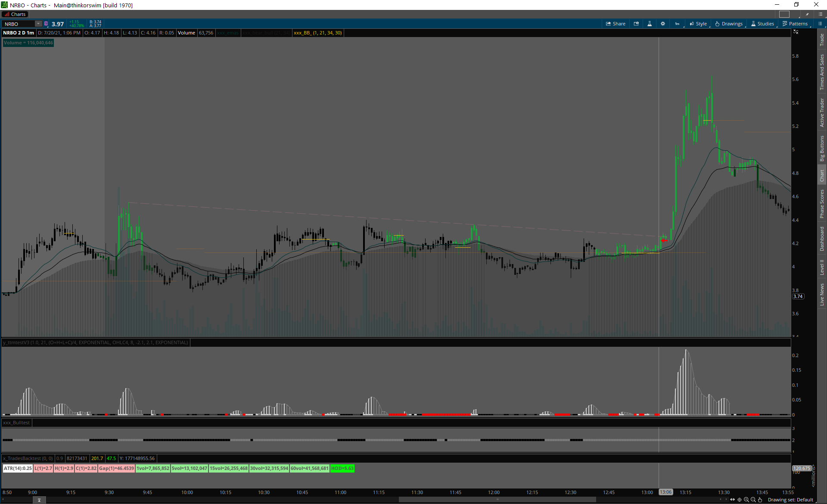Click the expand-collapse time axis arrows icon
This screenshot has width=827, height=504.
(732, 500)
